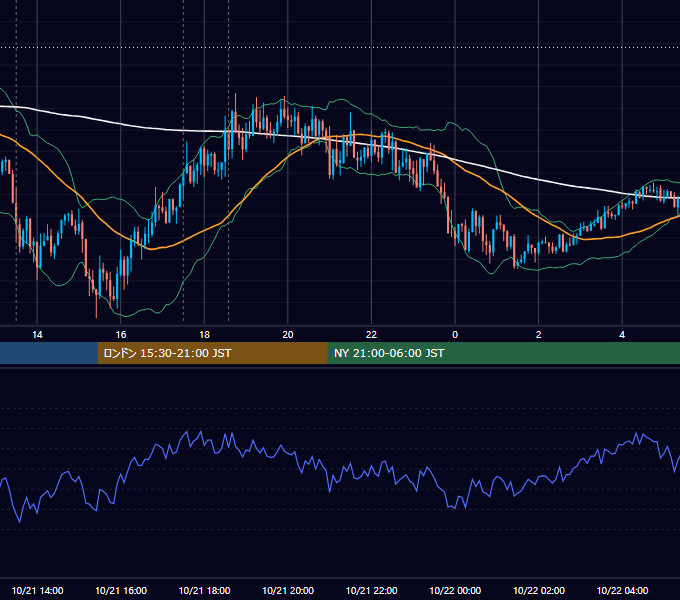The image size is (680, 600).
Task: Click the 14 hour axis label
Action: point(37,335)
